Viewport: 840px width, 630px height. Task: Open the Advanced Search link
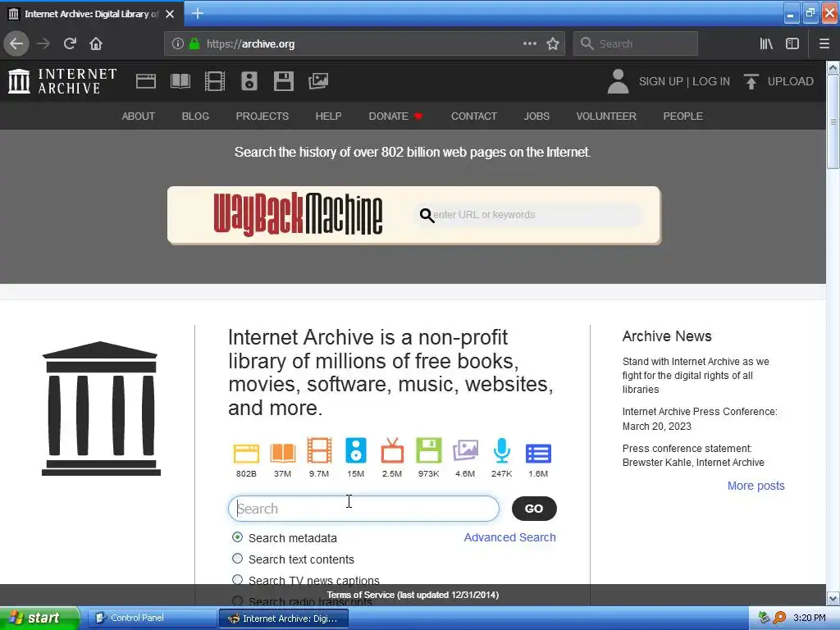coord(510,537)
